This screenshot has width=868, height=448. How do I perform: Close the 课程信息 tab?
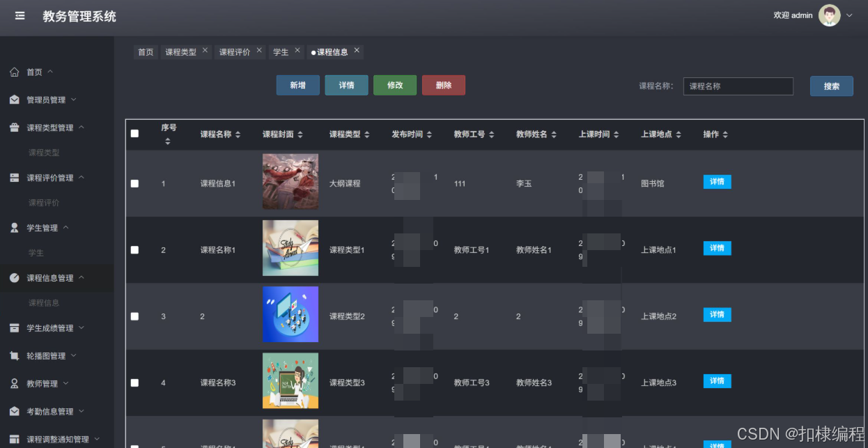pos(357,50)
